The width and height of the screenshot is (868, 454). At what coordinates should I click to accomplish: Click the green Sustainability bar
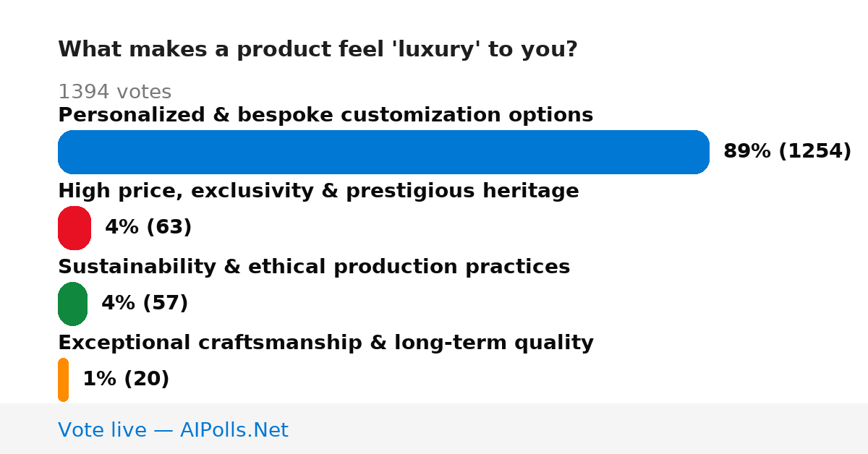72,304
